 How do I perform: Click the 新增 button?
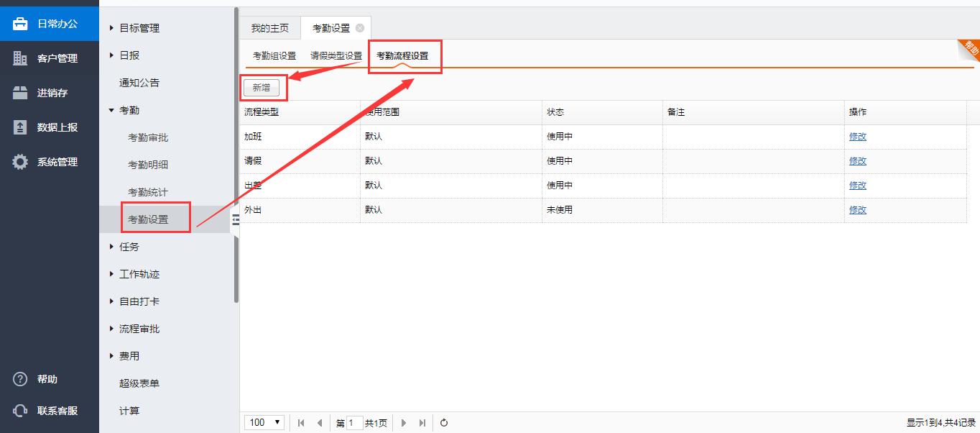pyautogui.click(x=262, y=88)
